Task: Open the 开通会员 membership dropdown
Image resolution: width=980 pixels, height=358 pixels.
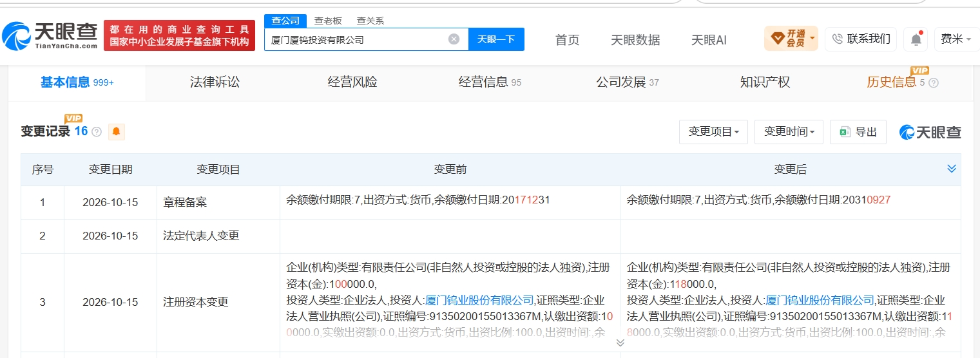Action: tap(791, 39)
